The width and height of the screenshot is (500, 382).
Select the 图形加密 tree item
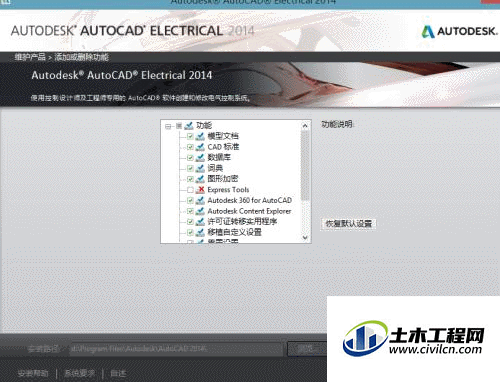pyautogui.click(x=223, y=179)
